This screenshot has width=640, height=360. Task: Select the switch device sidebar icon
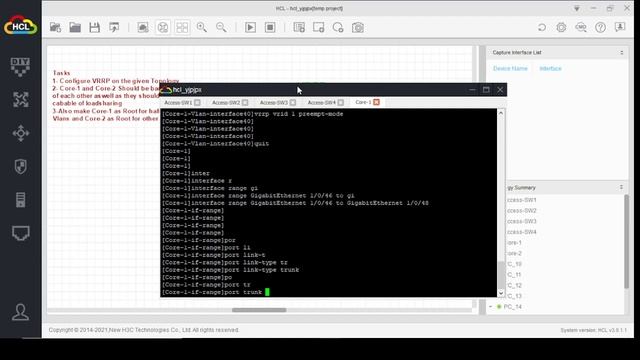[x=20, y=133]
